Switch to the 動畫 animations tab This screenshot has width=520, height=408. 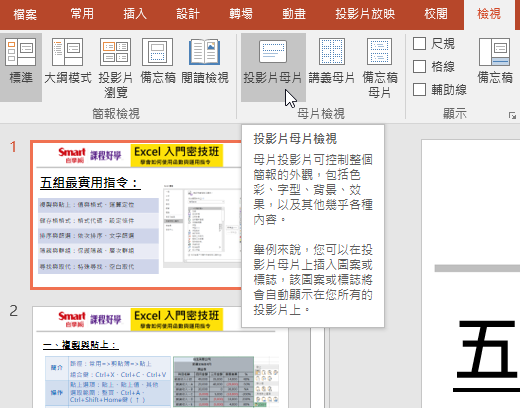tap(294, 14)
